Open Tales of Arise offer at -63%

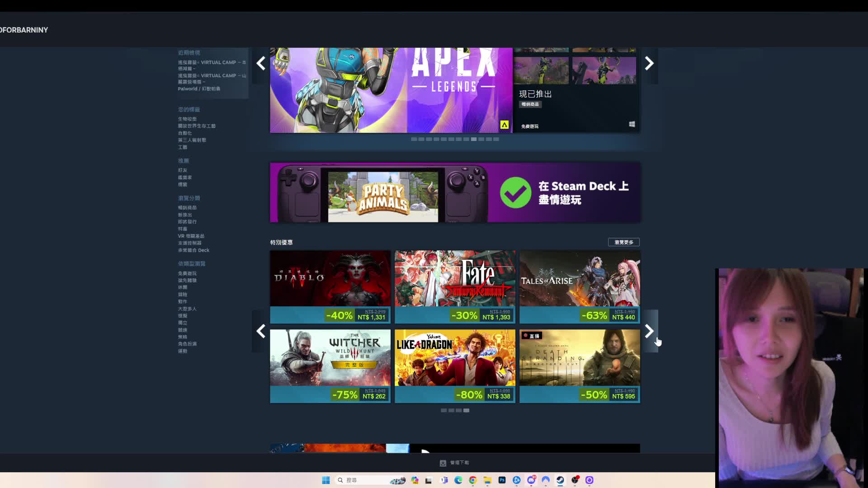coord(580,287)
